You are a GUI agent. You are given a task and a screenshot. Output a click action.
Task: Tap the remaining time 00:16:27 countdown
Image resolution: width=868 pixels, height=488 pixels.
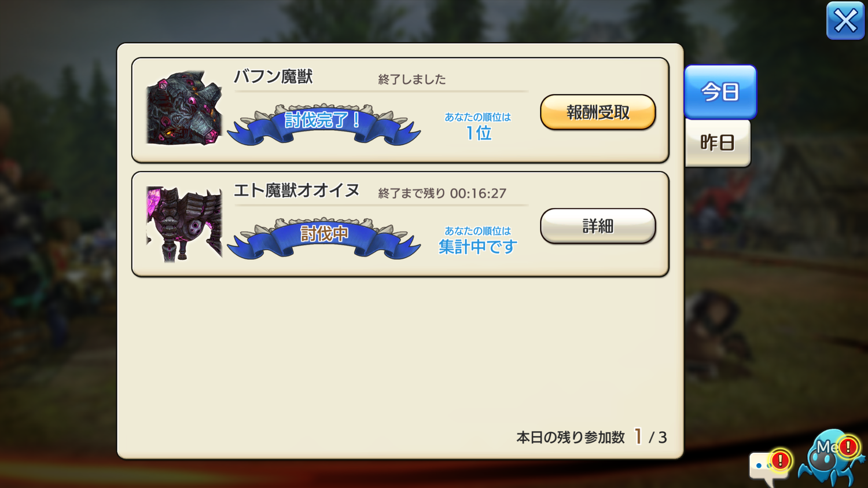478,193
